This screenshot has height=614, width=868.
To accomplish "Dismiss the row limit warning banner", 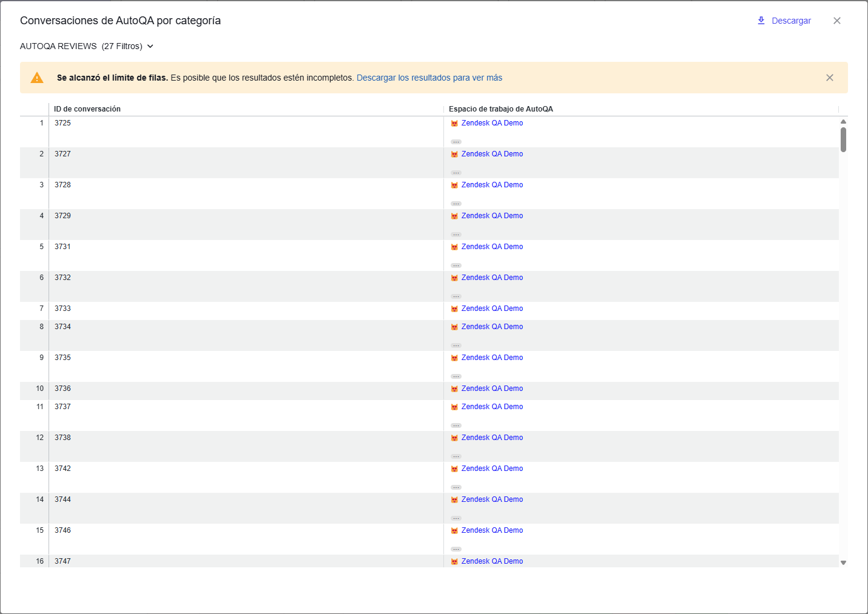I will (830, 78).
